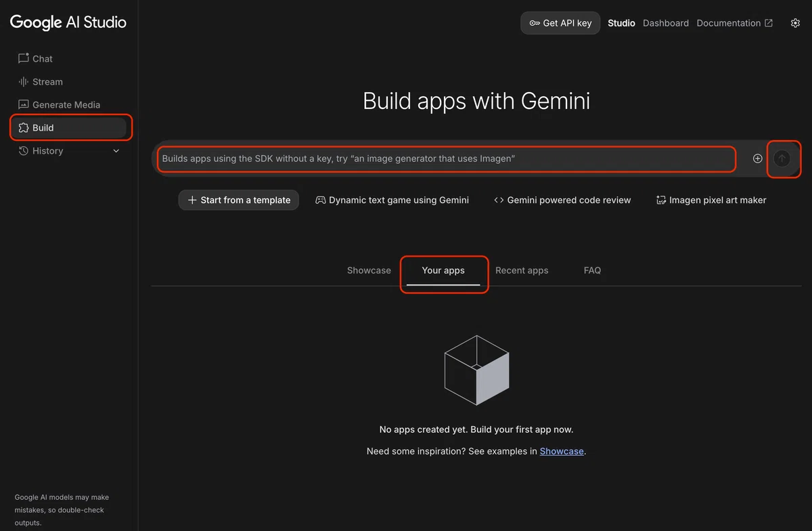Click the Stream waveform icon
Screen dimensions: 812x531
click(24, 82)
